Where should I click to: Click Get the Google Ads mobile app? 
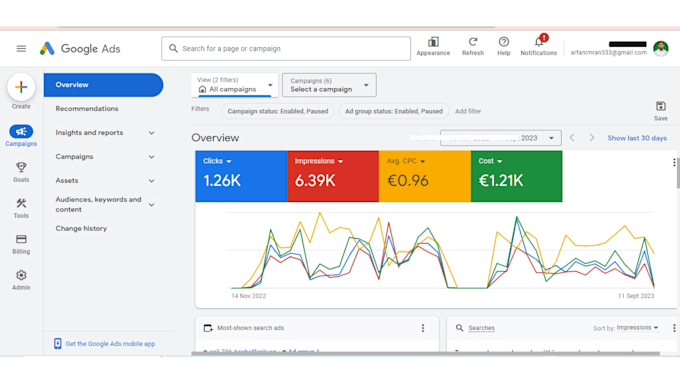[x=110, y=344]
